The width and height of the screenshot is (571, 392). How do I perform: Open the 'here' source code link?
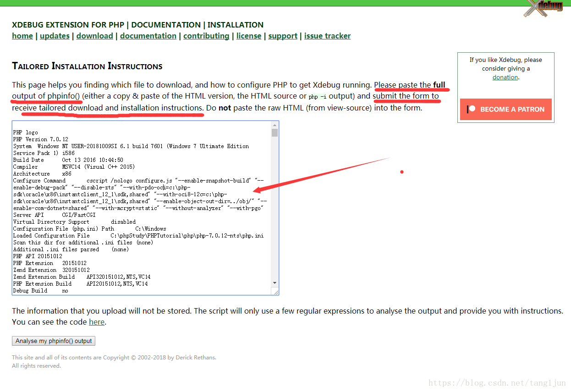pyautogui.click(x=97, y=322)
